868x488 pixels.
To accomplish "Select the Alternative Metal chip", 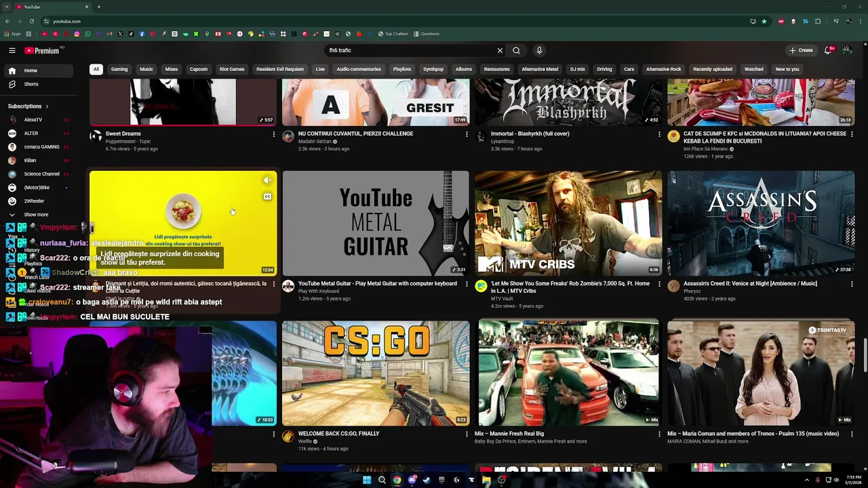I will point(540,69).
